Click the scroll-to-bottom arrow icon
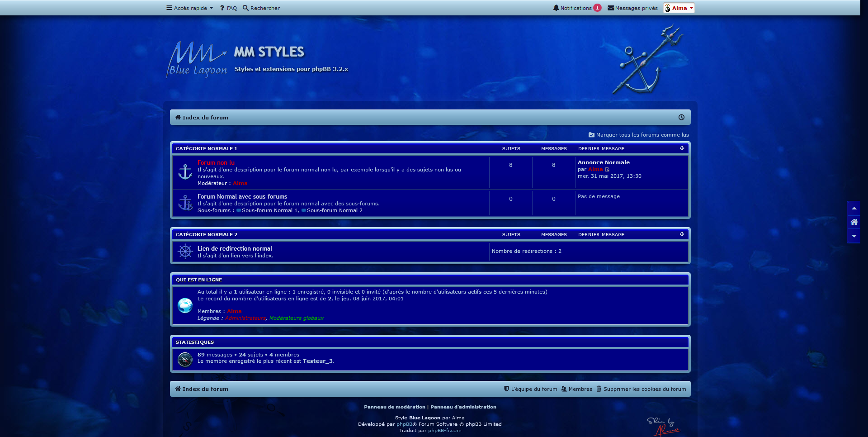The width and height of the screenshot is (868, 437). pos(854,236)
